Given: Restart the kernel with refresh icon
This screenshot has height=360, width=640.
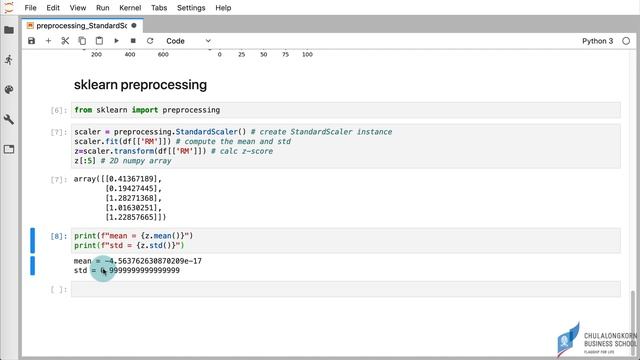Looking at the screenshot, I should point(150,41).
